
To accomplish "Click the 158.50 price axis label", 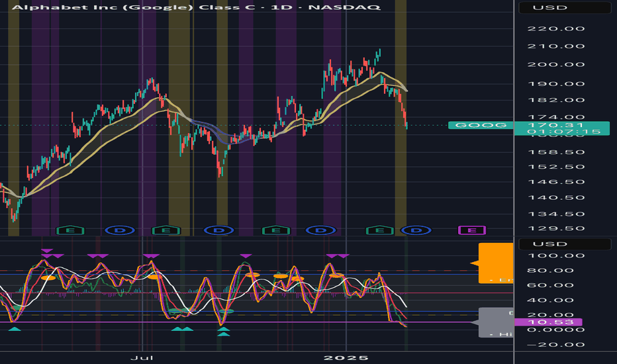I will click(556, 152).
